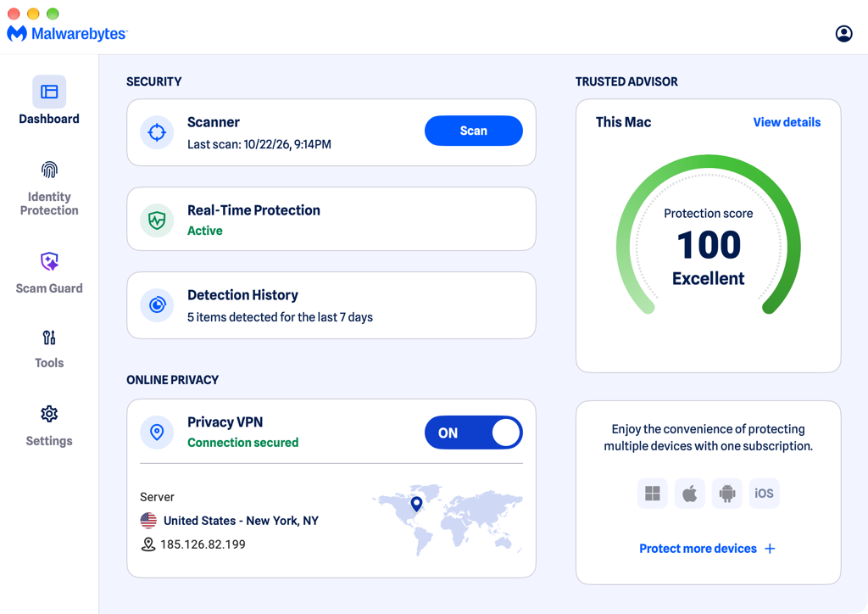Select the Android platform icon
The image size is (868, 614).
point(726,494)
